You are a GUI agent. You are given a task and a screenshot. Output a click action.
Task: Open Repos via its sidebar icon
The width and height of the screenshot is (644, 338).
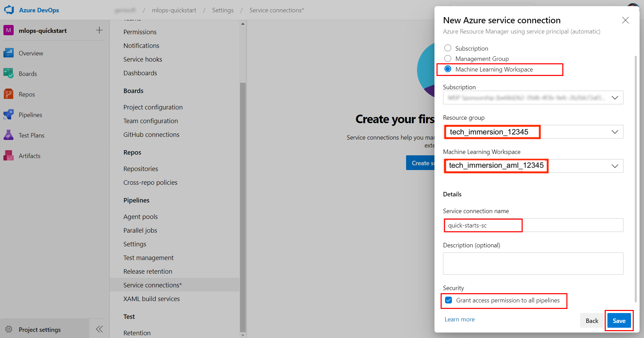click(x=9, y=94)
